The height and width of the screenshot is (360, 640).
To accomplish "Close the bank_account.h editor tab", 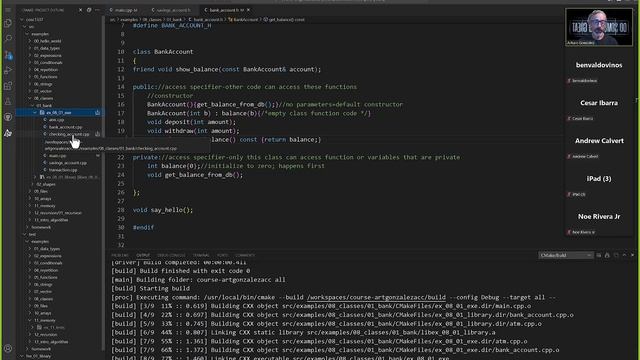I will (x=249, y=10).
